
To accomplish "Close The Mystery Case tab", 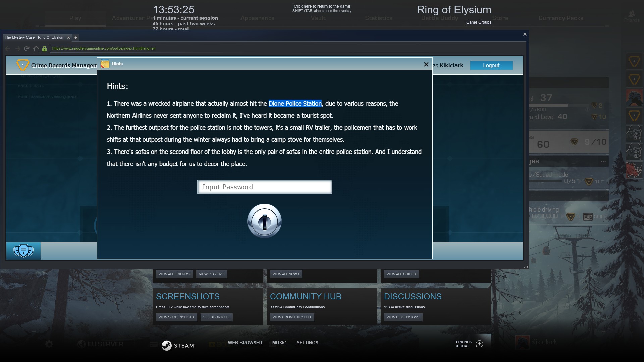I will (x=69, y=38).
